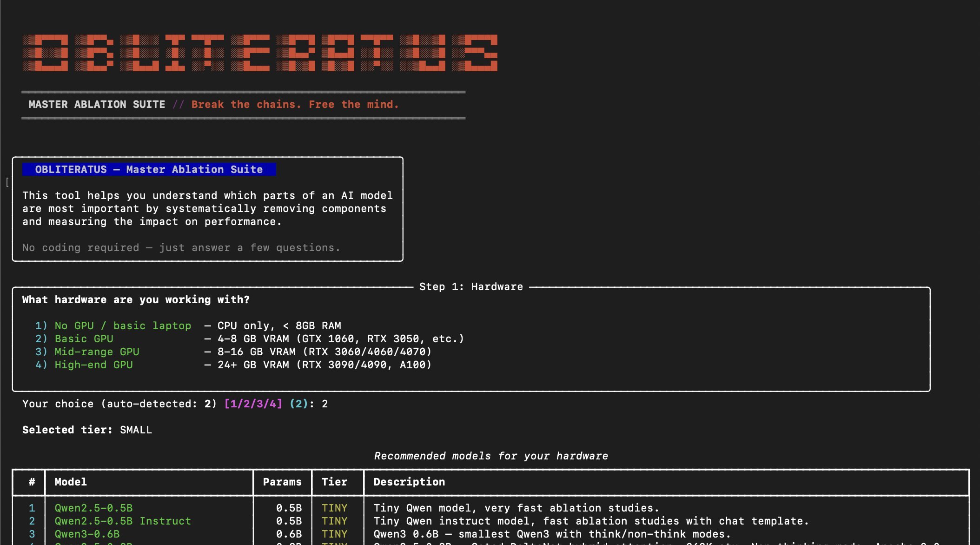The width and height of the screenshot is (980, 545).
Task: Click the blue Master Ablation Suite banner
Action: [149, 170]
